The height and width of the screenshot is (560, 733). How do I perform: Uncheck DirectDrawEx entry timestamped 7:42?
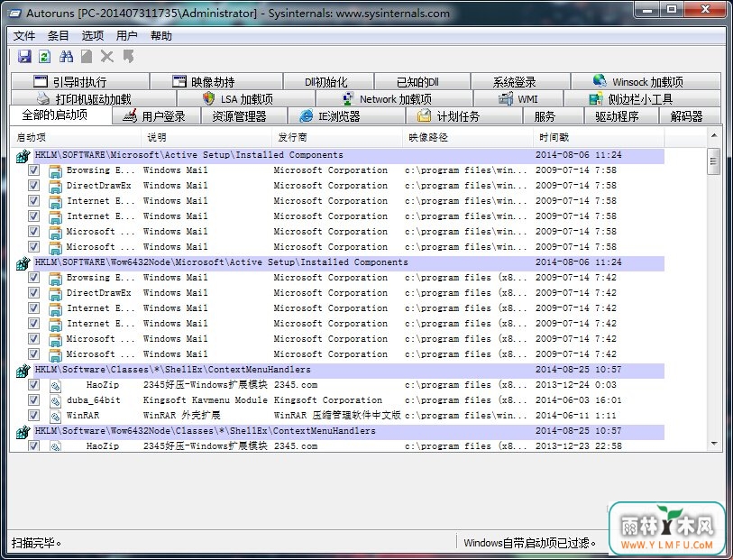(33, 292)
